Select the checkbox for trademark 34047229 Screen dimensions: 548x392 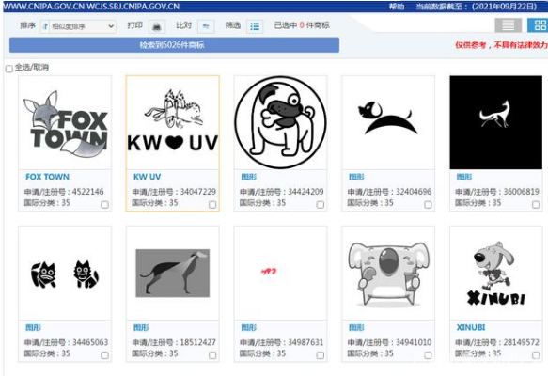[x=212, y=205]
